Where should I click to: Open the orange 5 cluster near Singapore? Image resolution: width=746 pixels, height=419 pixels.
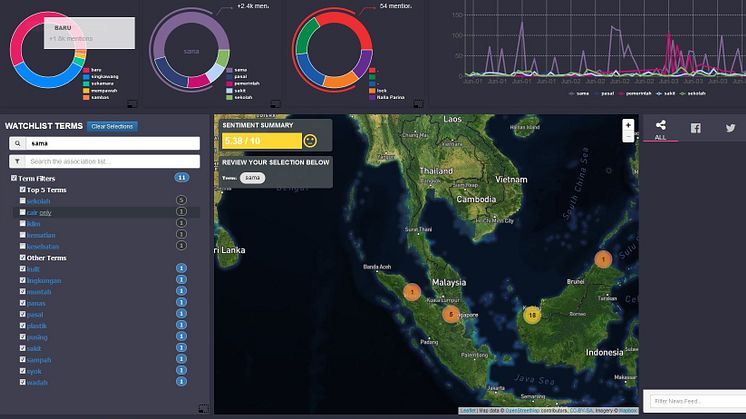point(451,314)
